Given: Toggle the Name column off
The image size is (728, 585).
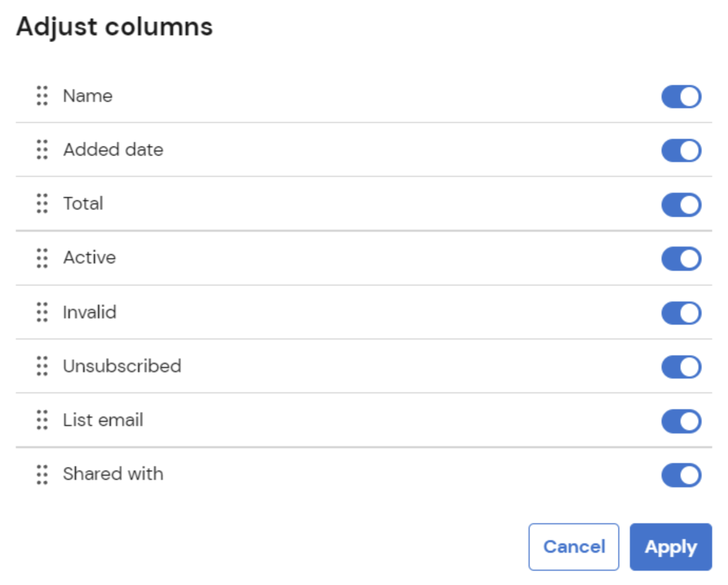Looking at the screenshot, I should (681, 97).
